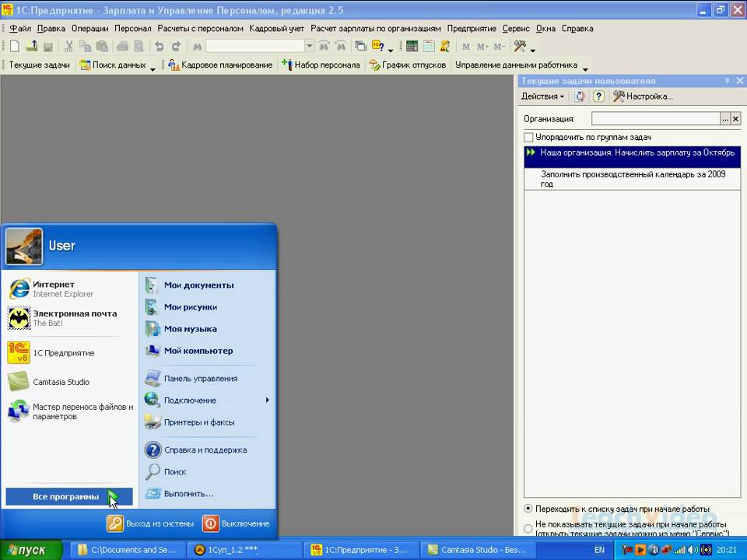Expand dropdown arrow beside 1C help icon
The width and height of the screenshot is (747, 560).
tap(391, 50)
